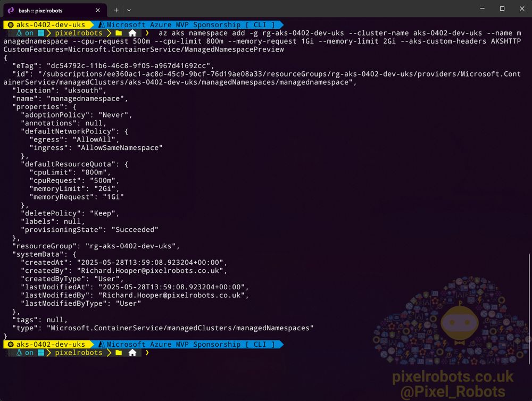Click the "createdAt" timestamp line
Image resolution: width=532 pixels, height=401 pixels.
point(124,263)
